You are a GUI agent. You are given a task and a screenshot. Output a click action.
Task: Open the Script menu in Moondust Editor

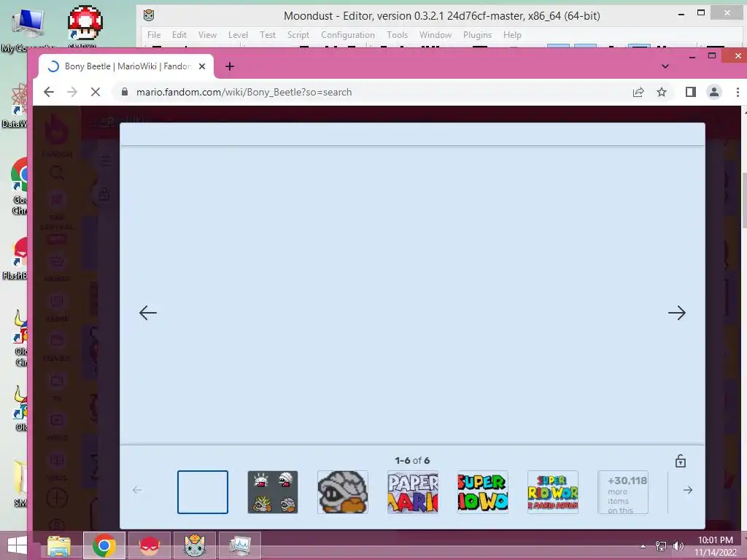point(298,35)
